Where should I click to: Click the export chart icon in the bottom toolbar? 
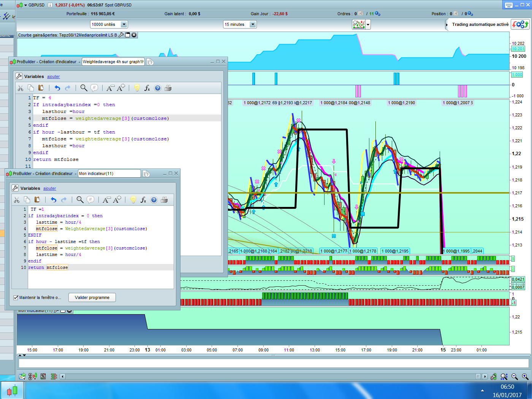click(22, 377)
